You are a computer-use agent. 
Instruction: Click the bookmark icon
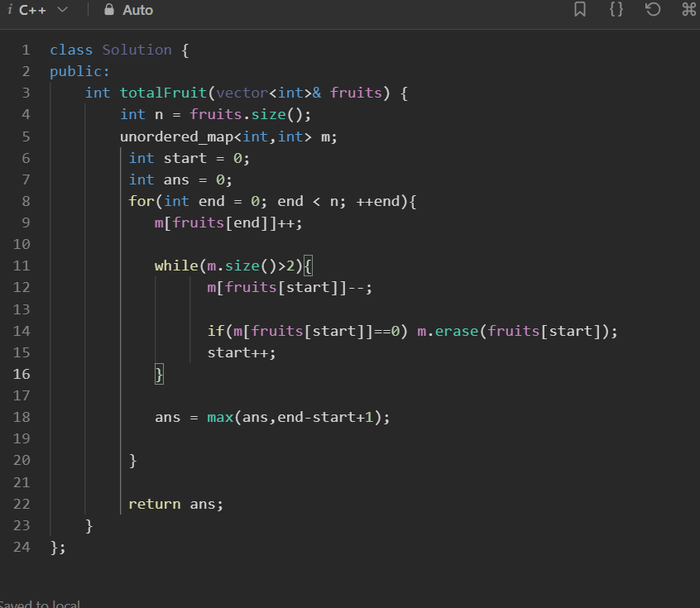coord(580,9)
